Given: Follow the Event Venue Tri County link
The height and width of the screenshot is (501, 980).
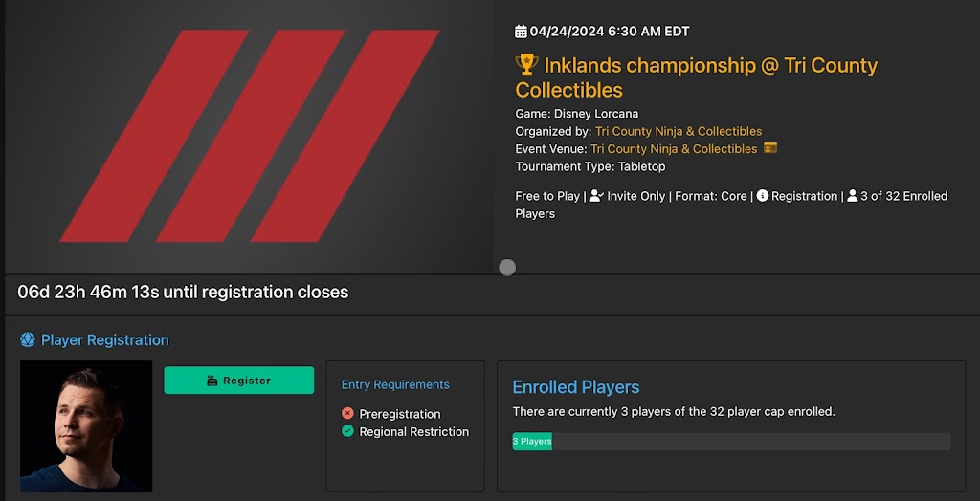Looking at the screenshot, I should [674, 149].
